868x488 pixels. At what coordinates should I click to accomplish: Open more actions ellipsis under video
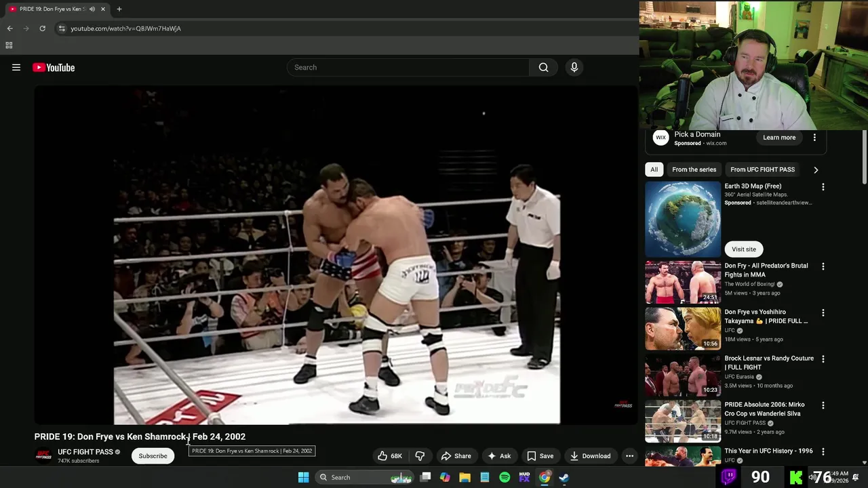click(629, 456)
